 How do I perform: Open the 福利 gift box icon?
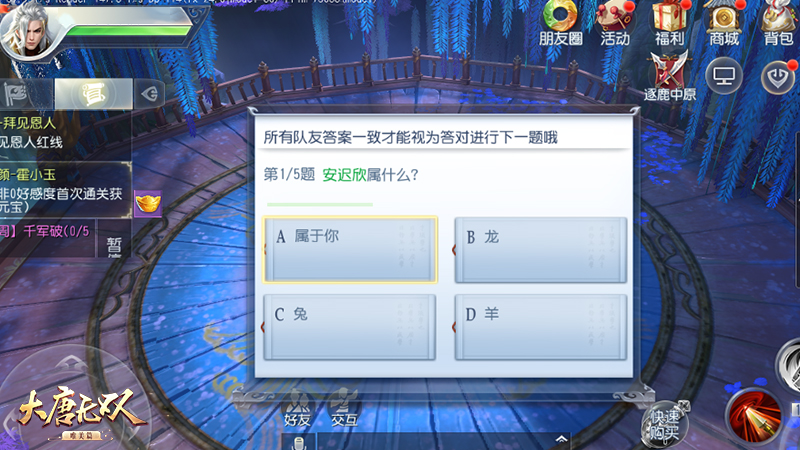670,23
